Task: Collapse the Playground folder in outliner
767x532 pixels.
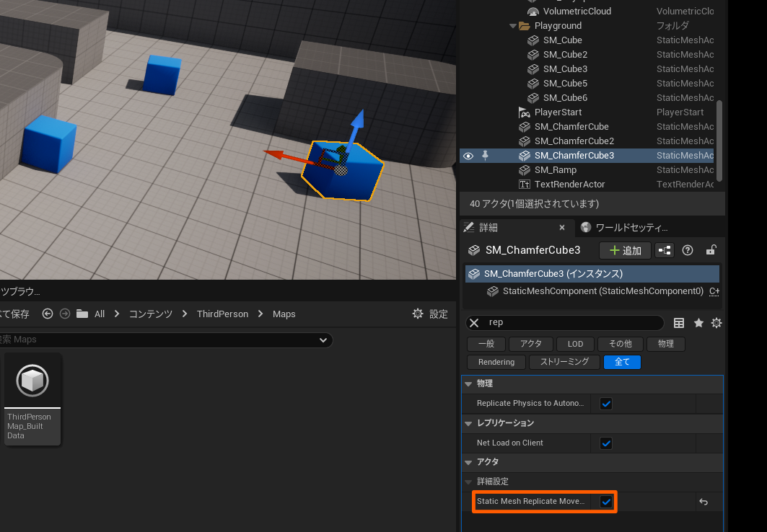Action: 513,26
